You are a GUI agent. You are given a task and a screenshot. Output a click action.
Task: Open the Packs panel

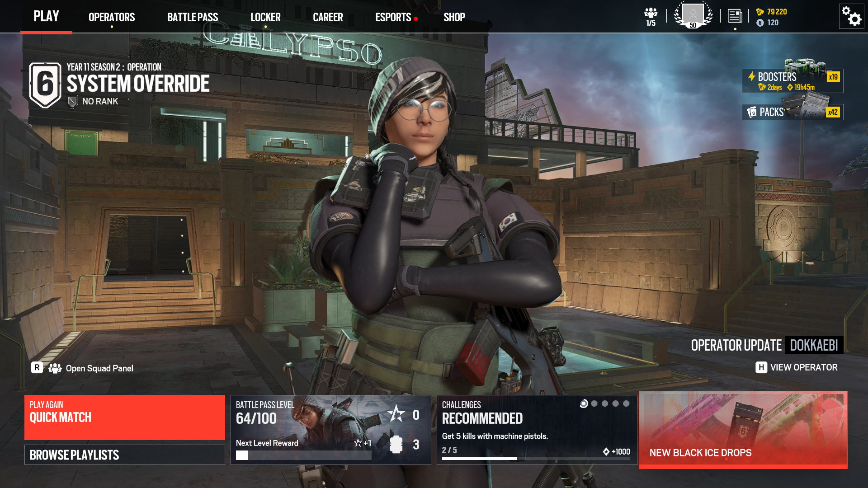pos(793,112)
